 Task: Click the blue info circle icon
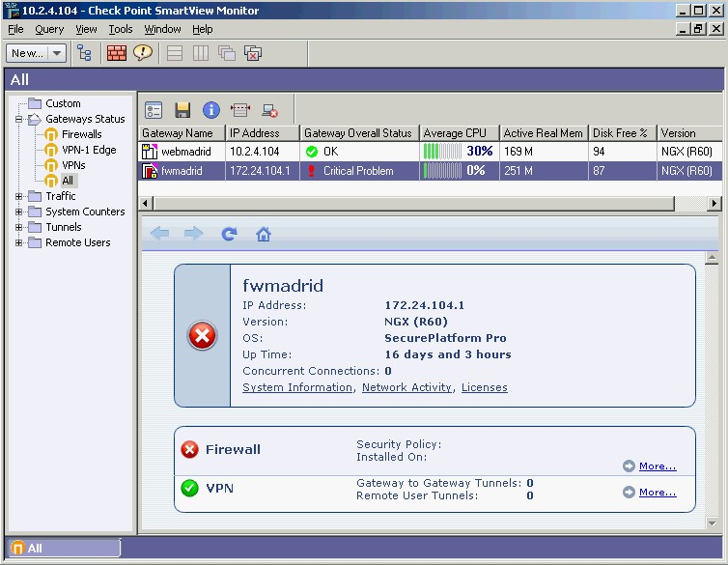click(x=211, y=110)
